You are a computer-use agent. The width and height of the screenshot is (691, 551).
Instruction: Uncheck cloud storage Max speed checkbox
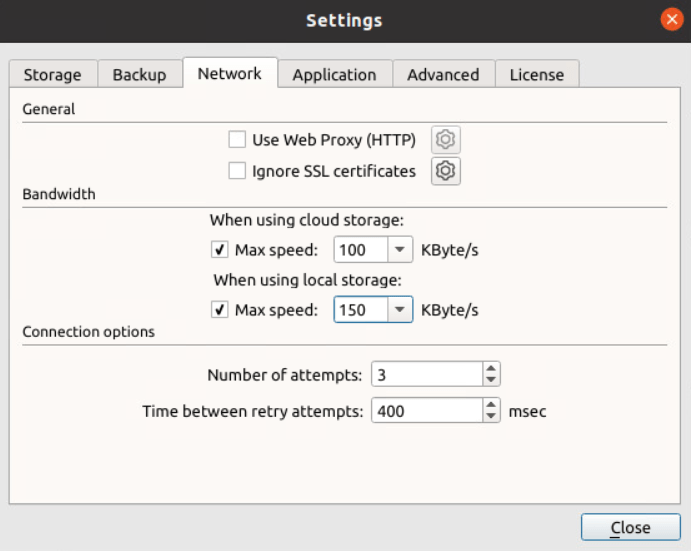click(x=220, y=249)
